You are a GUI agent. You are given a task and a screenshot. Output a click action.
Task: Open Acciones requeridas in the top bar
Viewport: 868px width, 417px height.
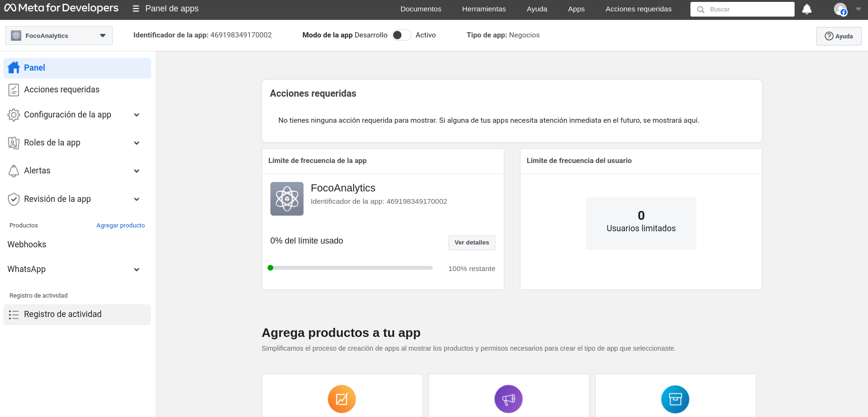tap(638, 9)
